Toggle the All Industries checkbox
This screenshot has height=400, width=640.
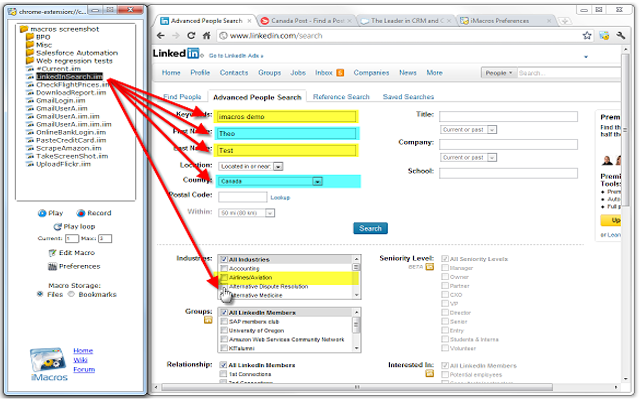(224, 260)
